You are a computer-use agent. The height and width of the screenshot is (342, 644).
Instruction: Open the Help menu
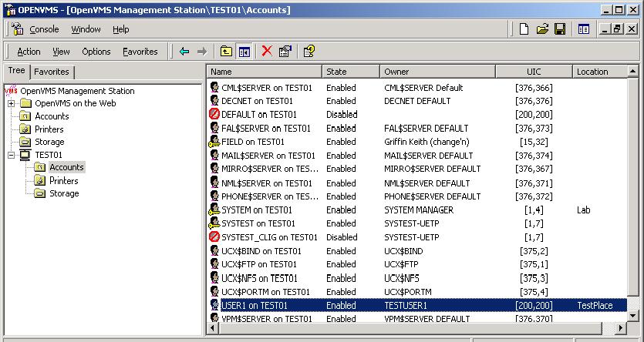pyautogui.click(x=121, y=29)
